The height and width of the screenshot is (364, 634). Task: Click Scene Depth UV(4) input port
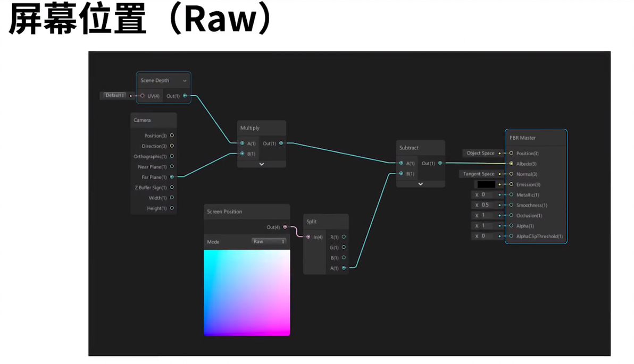point(143,96)
